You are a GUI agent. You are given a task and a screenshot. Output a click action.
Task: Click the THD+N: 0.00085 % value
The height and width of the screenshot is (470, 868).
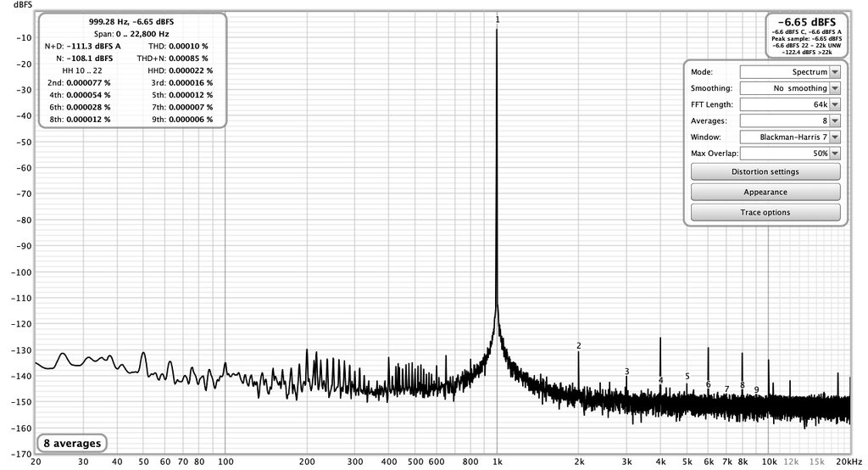coord(172,59)
